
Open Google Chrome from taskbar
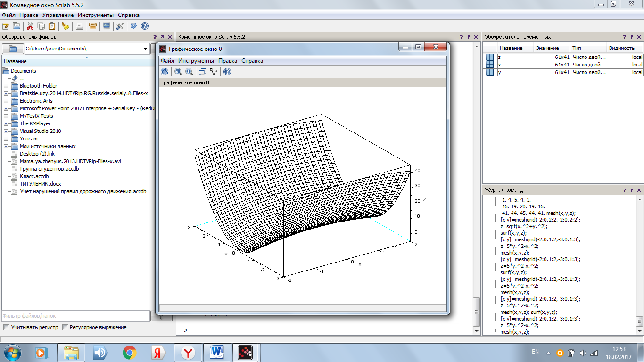tap(129, 352)
